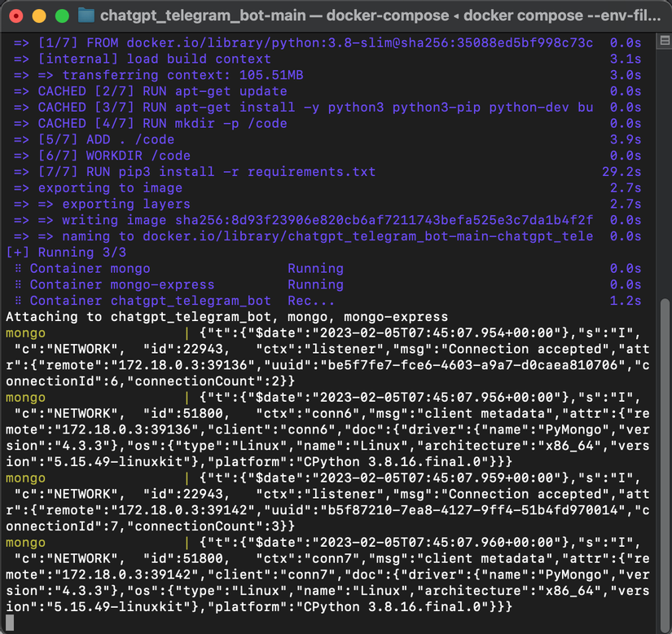This screenshot has width=672, height=634.
Task: Click 'transferring context: 105.51MB' text
Action: pyautogui.click(x=183, y=75)
